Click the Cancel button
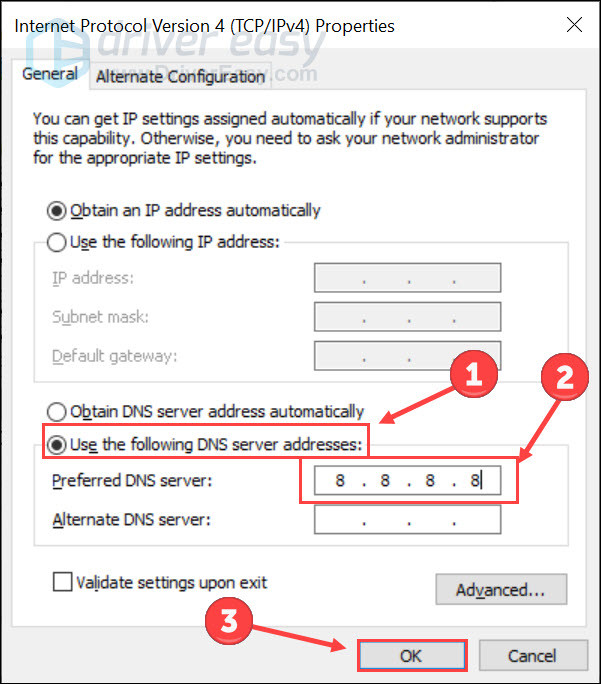 pos(533,656)
